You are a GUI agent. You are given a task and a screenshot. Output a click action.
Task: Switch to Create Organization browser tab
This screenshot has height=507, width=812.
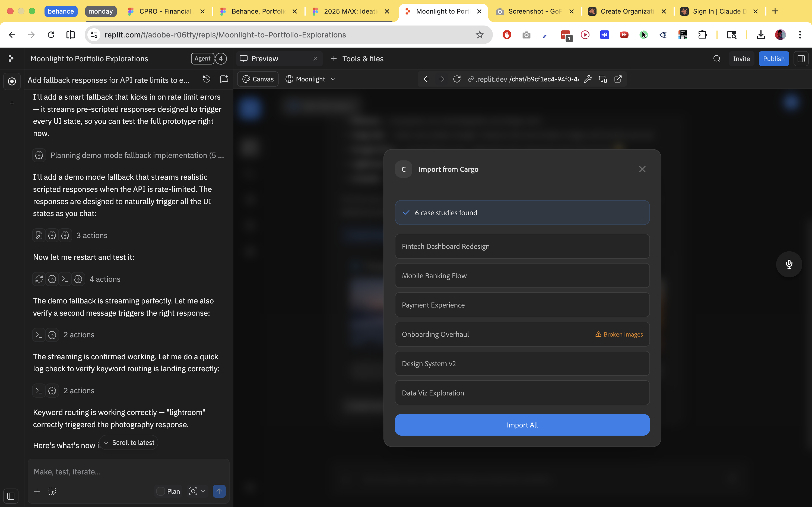(x=627, y=11)
